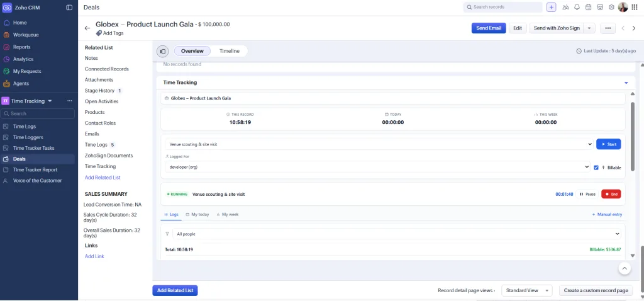This screenshot has height=301, width=644.
Task: Jump to ZohoSign Documents related list
Action: coord(109,156)
